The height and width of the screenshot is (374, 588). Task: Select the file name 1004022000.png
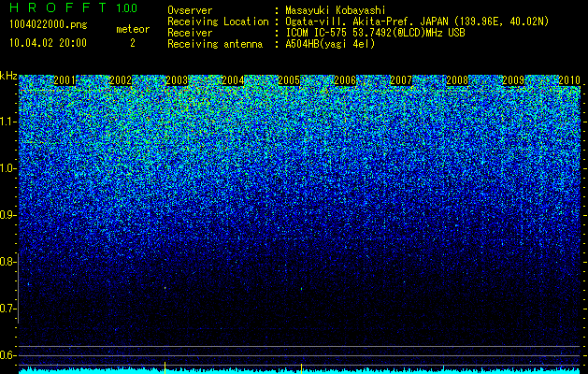(x=48, y=24)
